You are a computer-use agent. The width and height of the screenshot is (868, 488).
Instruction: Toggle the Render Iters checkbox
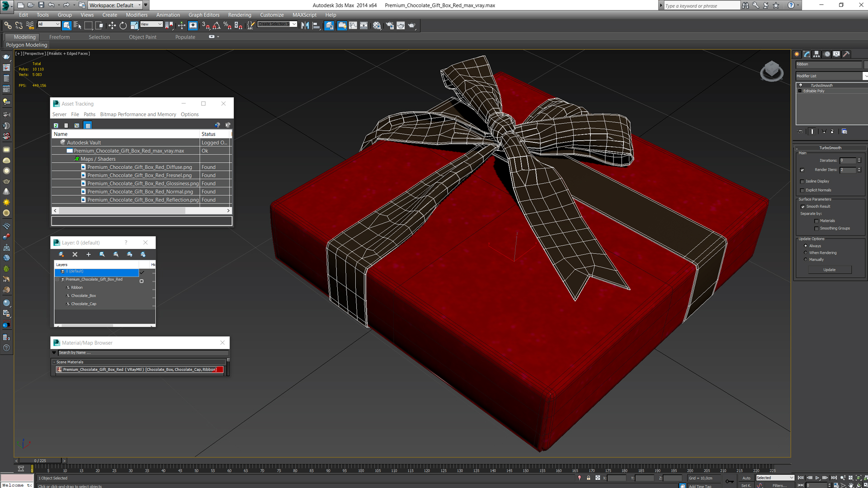[802, 170]
